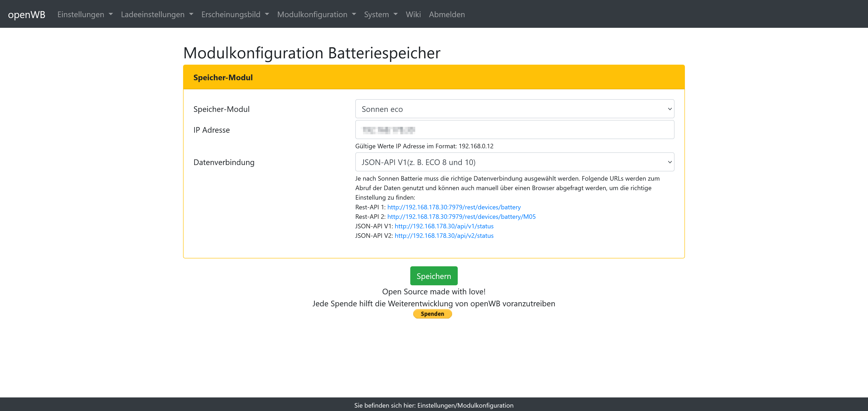Open the Ladeeinstellungen dropdown menu
This screenshot has height=411, width=868.
click(157, 14)
